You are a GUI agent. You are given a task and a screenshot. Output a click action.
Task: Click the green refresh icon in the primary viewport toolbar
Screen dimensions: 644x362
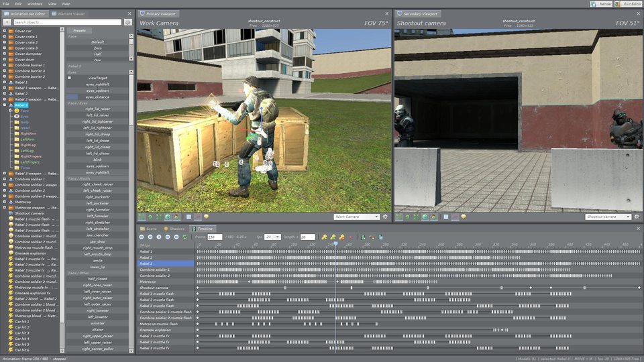tap(150, 217)
